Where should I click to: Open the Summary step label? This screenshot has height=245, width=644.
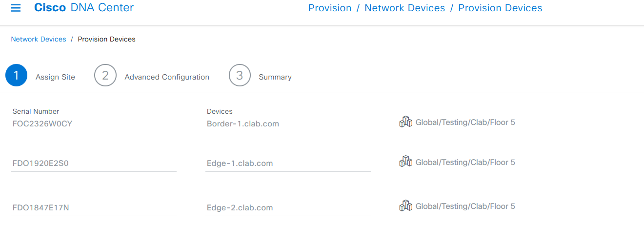point(275,77)
